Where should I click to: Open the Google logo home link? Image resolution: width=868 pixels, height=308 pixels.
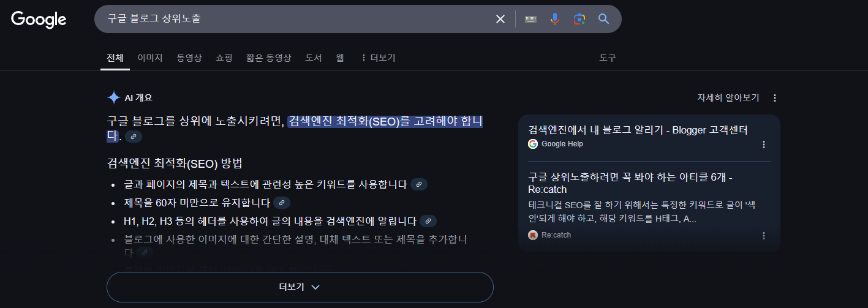click(39, 19)
